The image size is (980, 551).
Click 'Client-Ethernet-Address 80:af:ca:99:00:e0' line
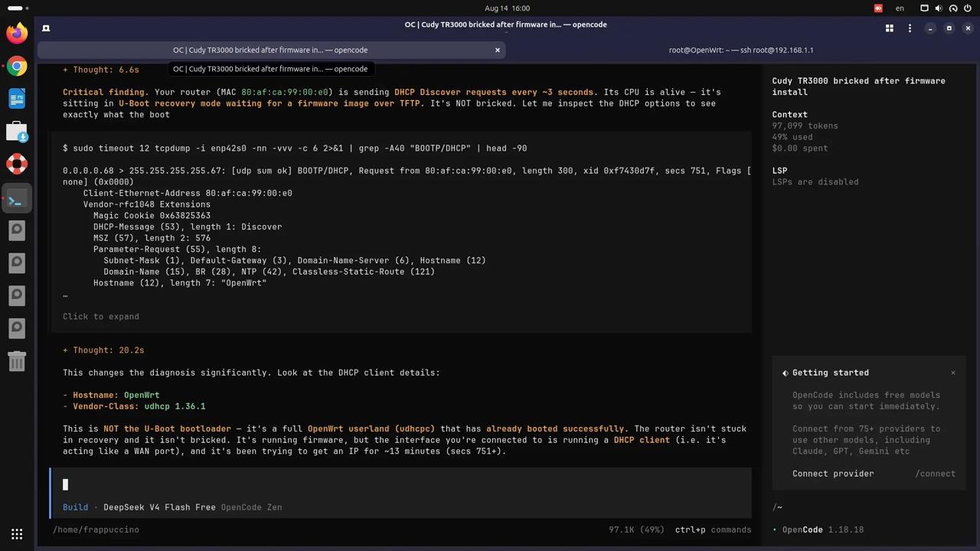(188, 194)
